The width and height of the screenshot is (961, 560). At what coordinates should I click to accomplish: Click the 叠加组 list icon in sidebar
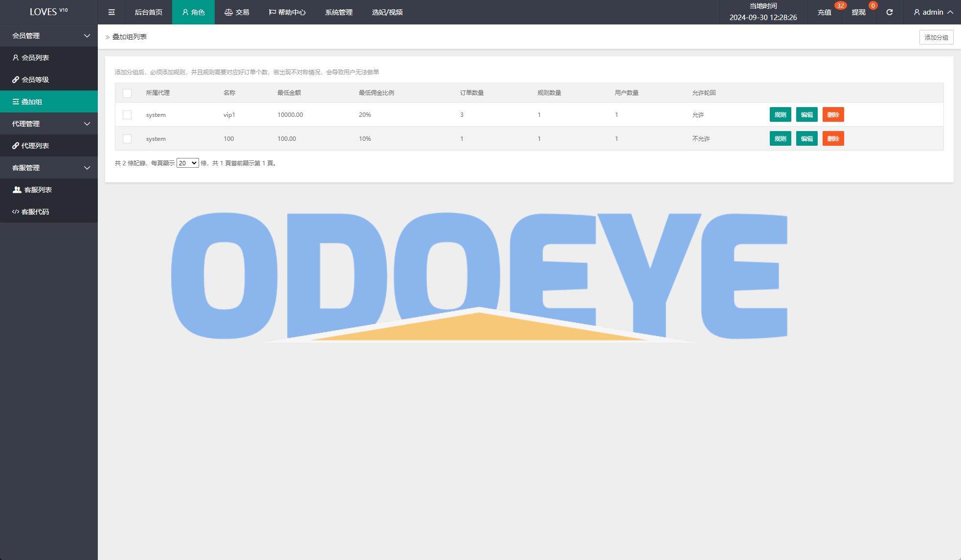tap(16, 102)
